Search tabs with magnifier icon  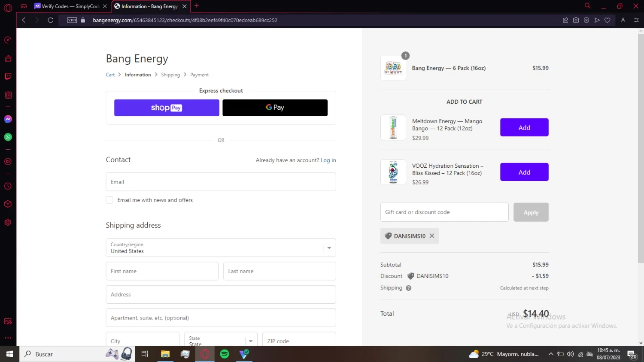[x=587, y=6]
